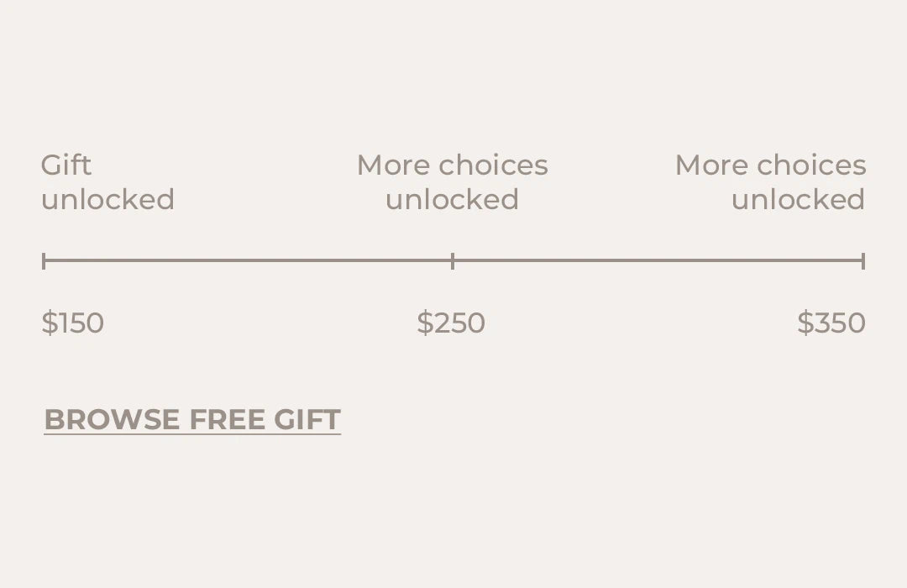
Task: Select the center "More choices unlocked" milestone text
Action: [452, 182]
